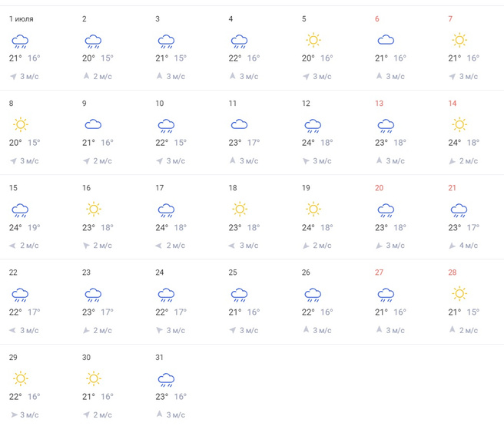Click the sun icon for day 5
Image resolution: width=504 pixels, height=426 pixels.
coord(313,40)
